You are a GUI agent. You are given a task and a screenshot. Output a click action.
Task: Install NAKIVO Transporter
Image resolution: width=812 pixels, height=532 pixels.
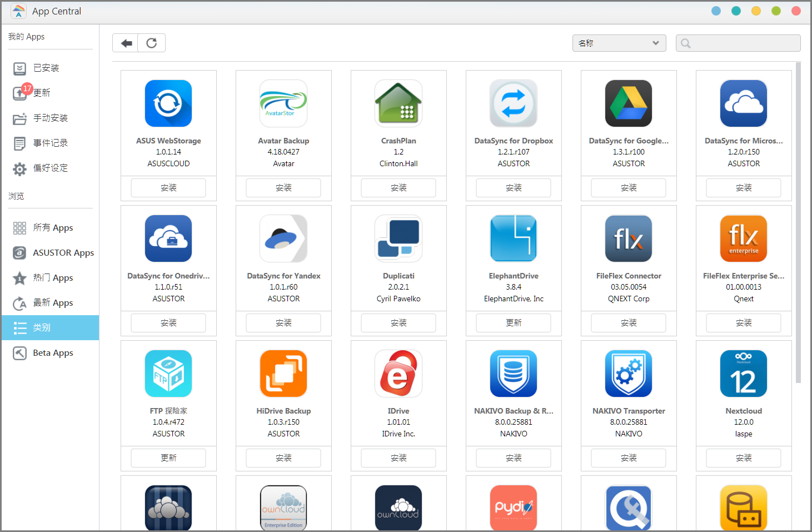629,458
